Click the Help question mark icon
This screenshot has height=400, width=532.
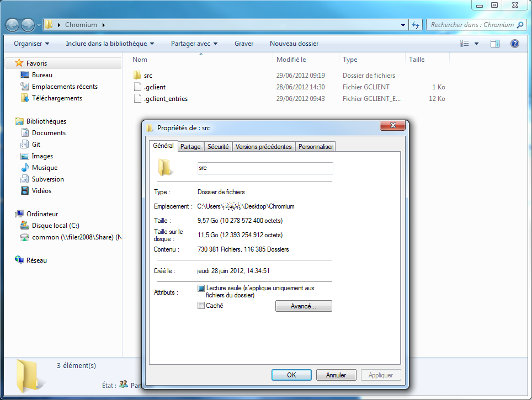click(514, 44)
